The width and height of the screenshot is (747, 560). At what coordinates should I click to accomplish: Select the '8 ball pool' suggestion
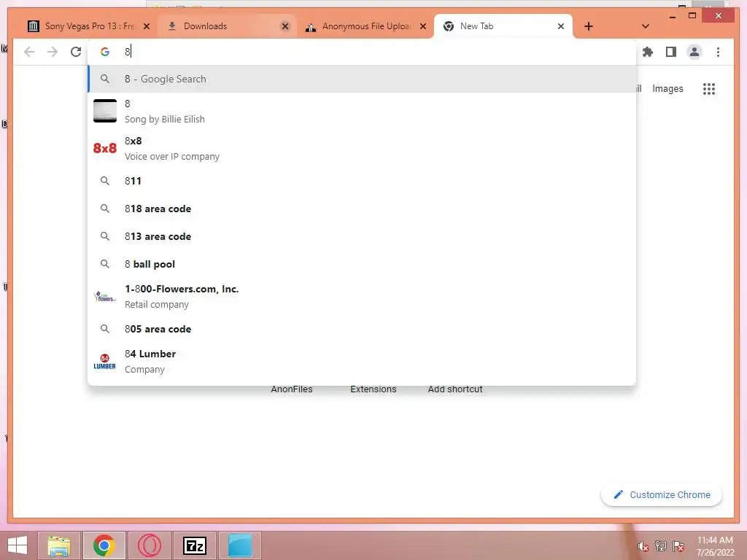(x=362, y=264)
